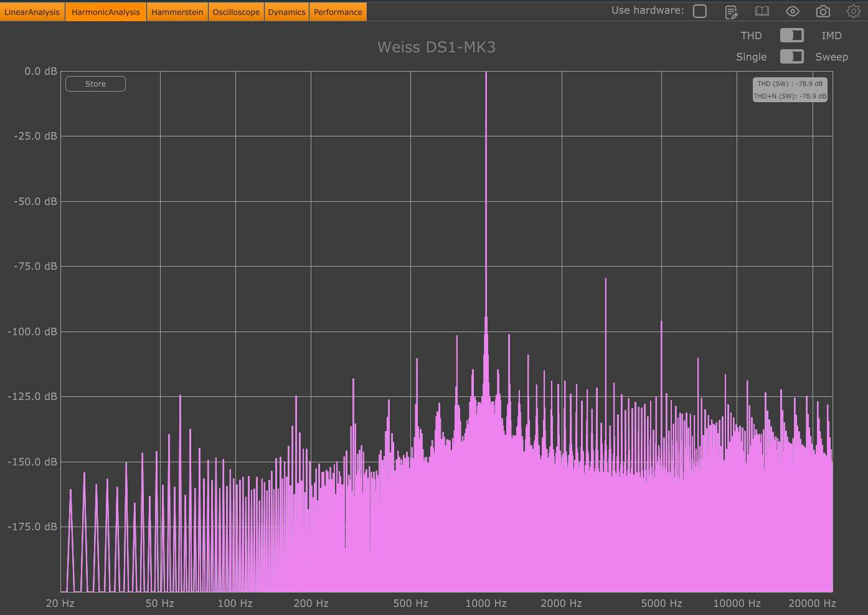Click the THD+N (SW) -78.9 dB readout

(790, 96)
